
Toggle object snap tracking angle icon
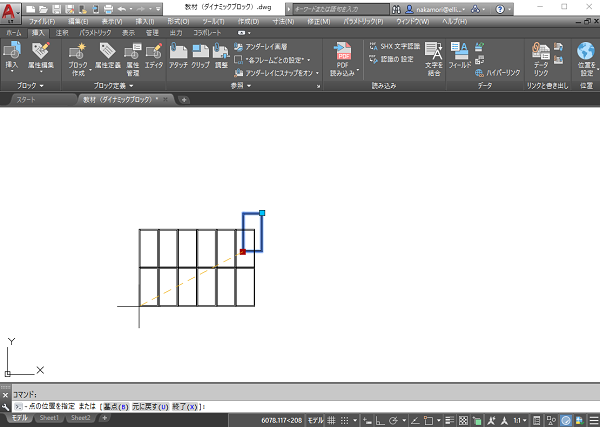coord(415,420)
